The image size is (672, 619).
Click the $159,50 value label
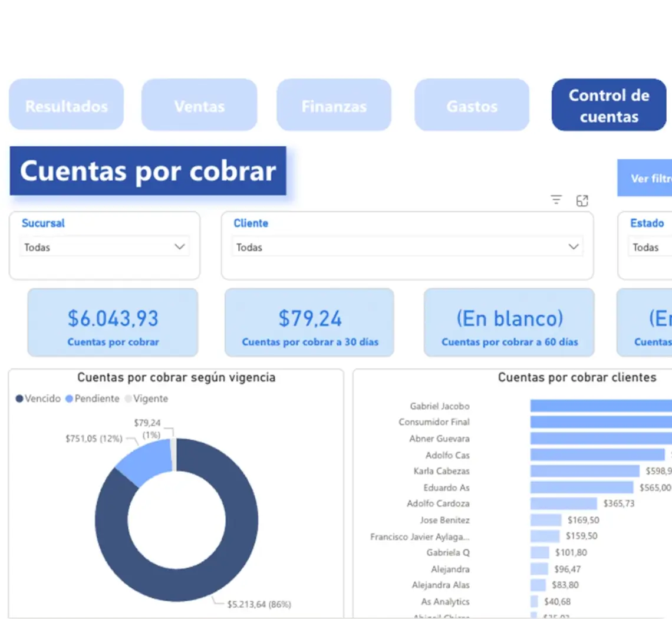coord(582,536)
